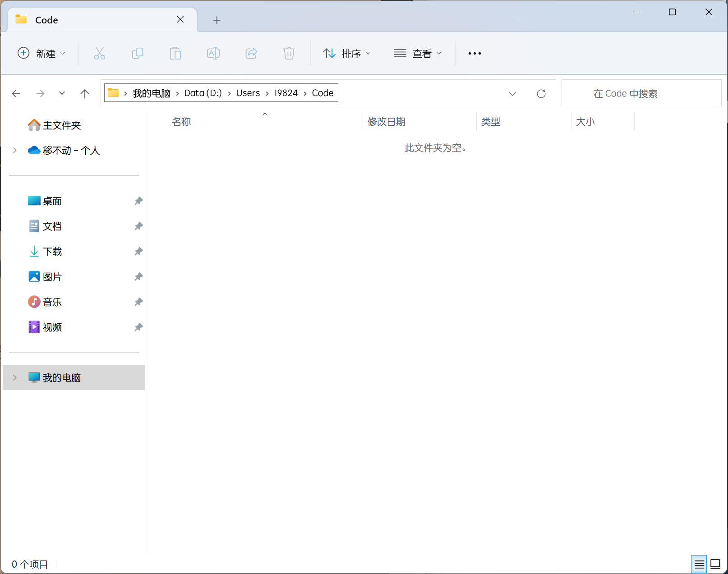Expand the 我的电脑 tree node
This screenshot has height=574, width=728.
15,377
